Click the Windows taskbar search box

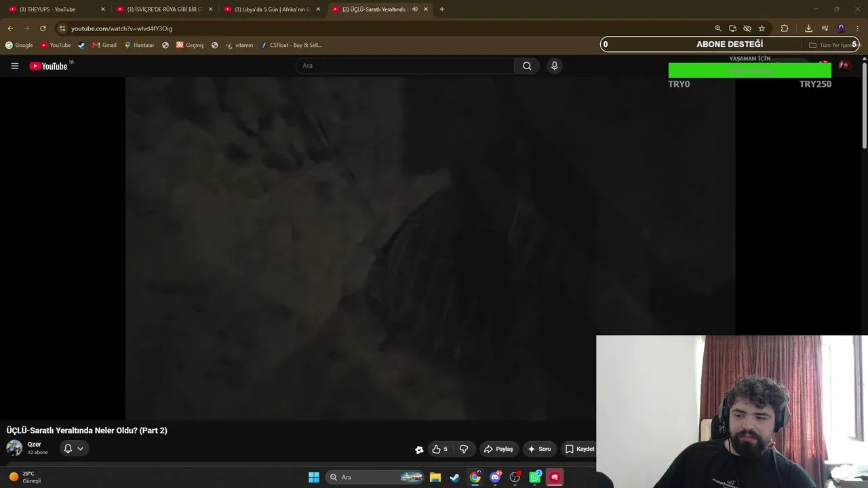374,477
